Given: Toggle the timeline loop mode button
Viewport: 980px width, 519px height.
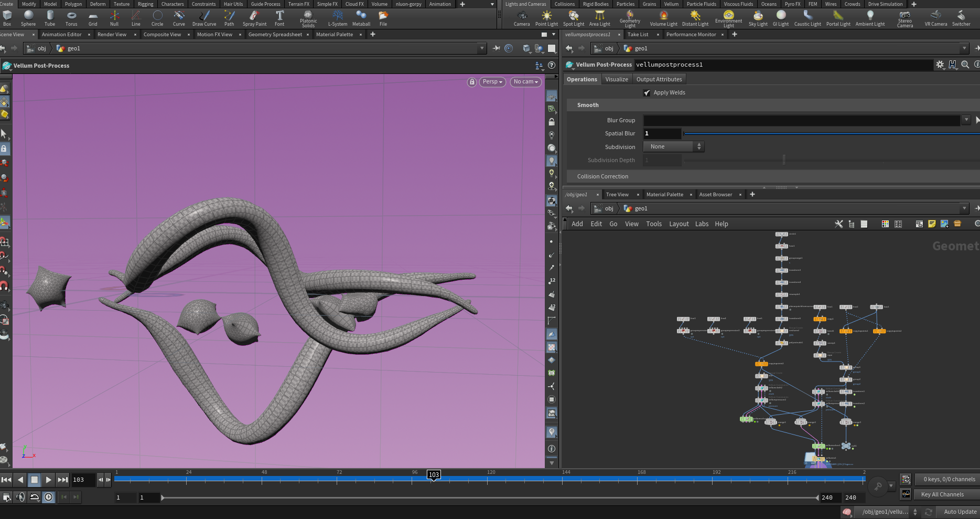Looking at the screenshot, I should (35, 497).
